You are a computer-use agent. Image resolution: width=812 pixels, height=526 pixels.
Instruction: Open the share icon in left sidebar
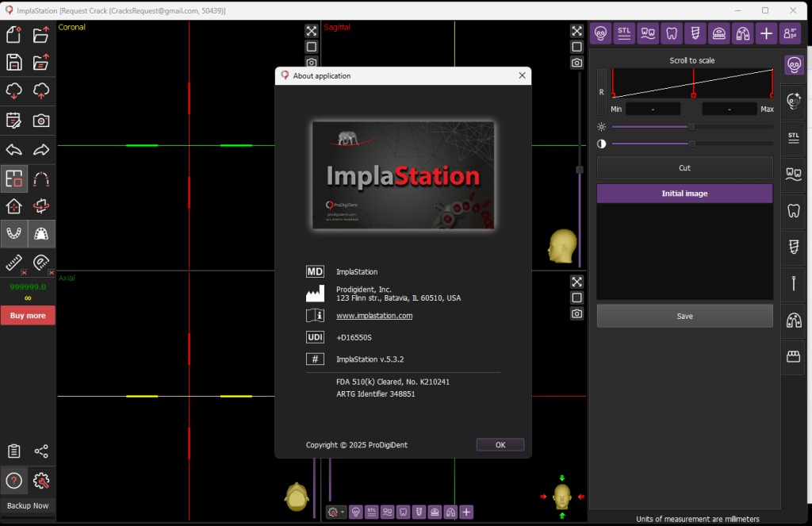click(x=41, y=451)
